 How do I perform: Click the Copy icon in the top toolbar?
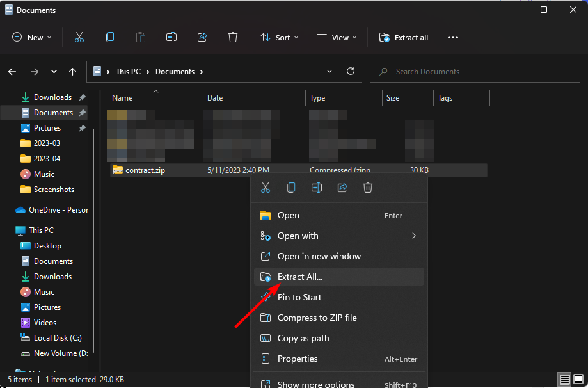click(110, 38)
